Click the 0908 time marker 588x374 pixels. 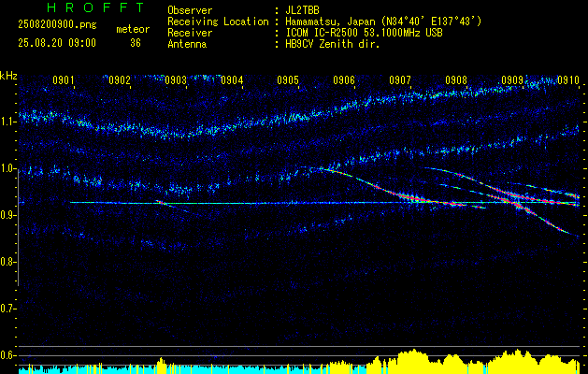[456, 79]
